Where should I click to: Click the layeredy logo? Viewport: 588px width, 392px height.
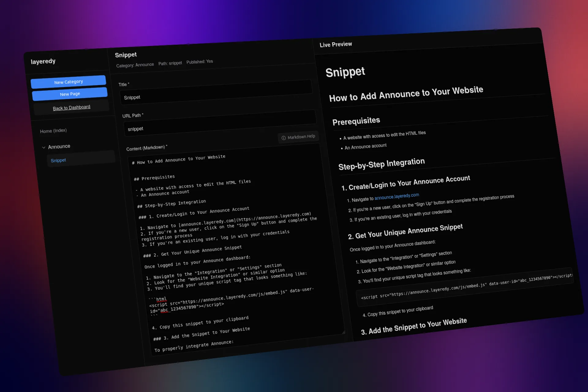click(x=43, y=61)
